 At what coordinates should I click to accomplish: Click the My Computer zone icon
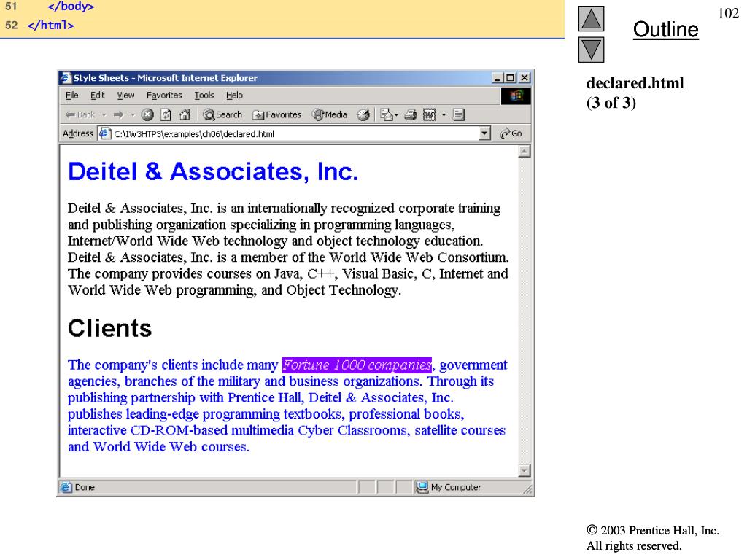(x=422, y=487)
